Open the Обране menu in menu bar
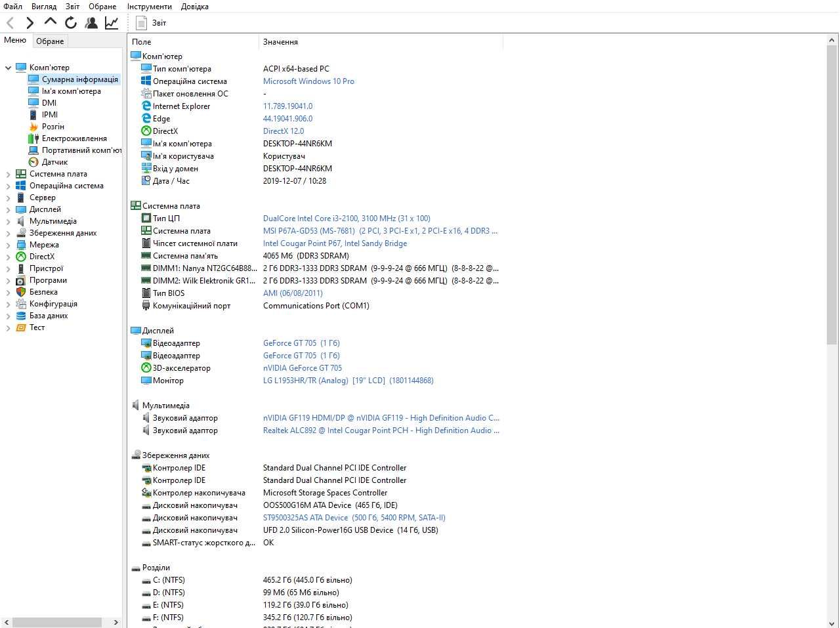840x628 pixels. tap(102, 6)
